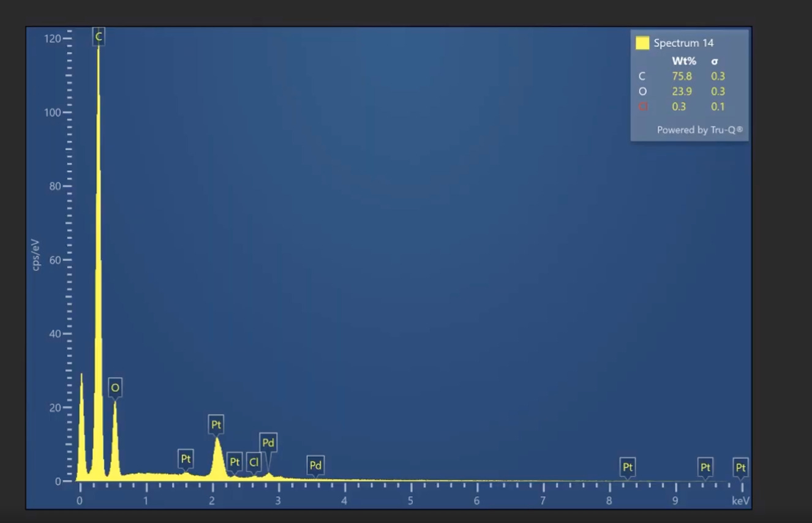Image resolution: width=812 pixels, height=523 pixels.
Task: Click the σ column header in legend
Action: (715, 61)
